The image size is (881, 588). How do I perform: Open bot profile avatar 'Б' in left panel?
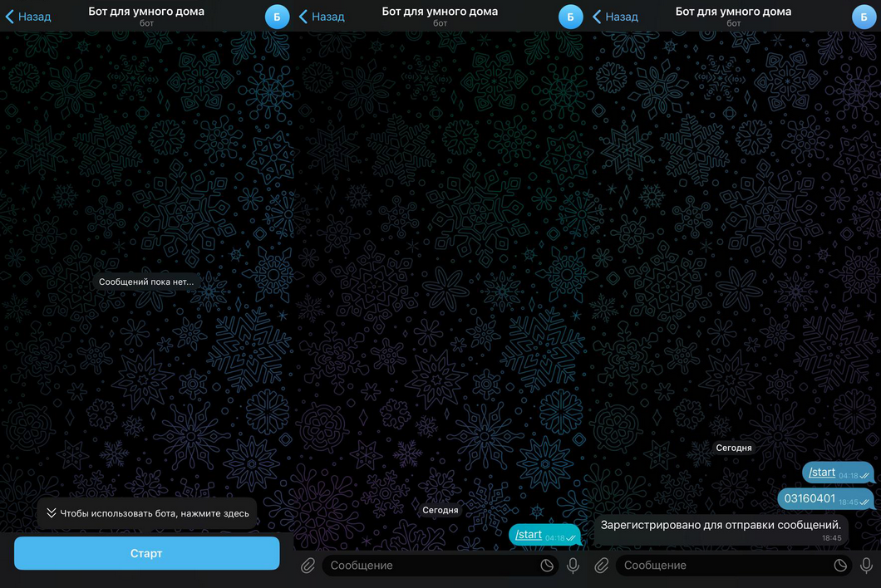[x=277, y=17]
